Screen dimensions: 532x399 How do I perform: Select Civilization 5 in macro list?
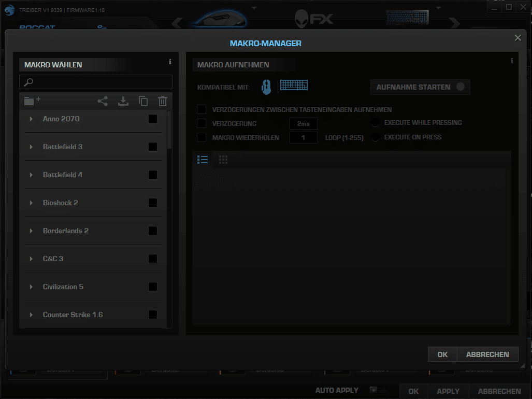63,287
